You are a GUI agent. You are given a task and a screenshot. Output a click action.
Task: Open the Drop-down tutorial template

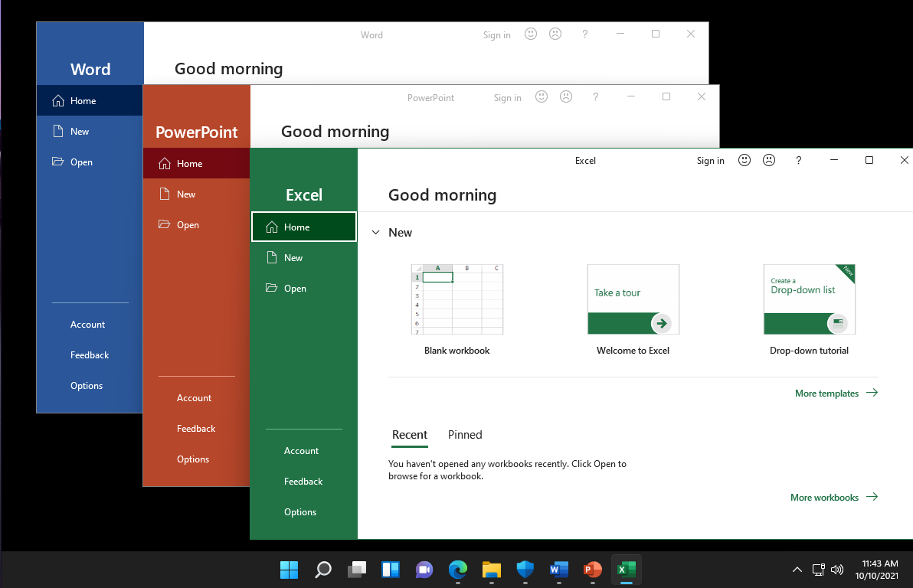[x=810, y=299]
